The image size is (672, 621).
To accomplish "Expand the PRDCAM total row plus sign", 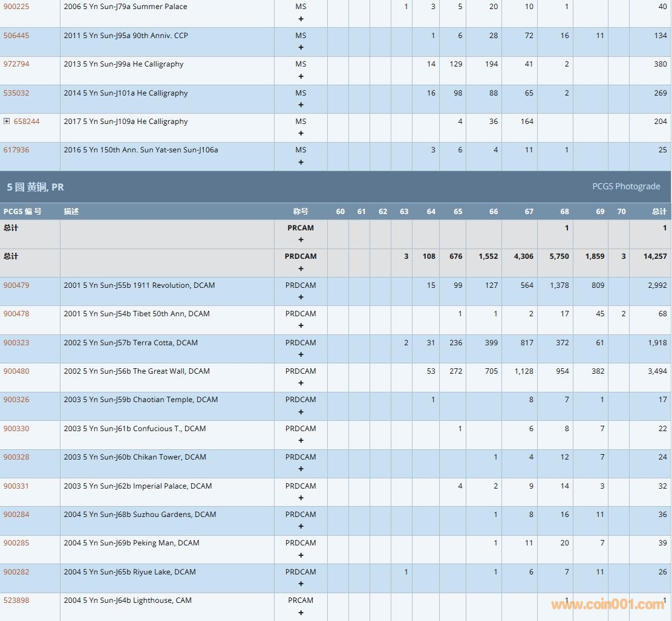I will pyautogui.click(x=301, y=268).
